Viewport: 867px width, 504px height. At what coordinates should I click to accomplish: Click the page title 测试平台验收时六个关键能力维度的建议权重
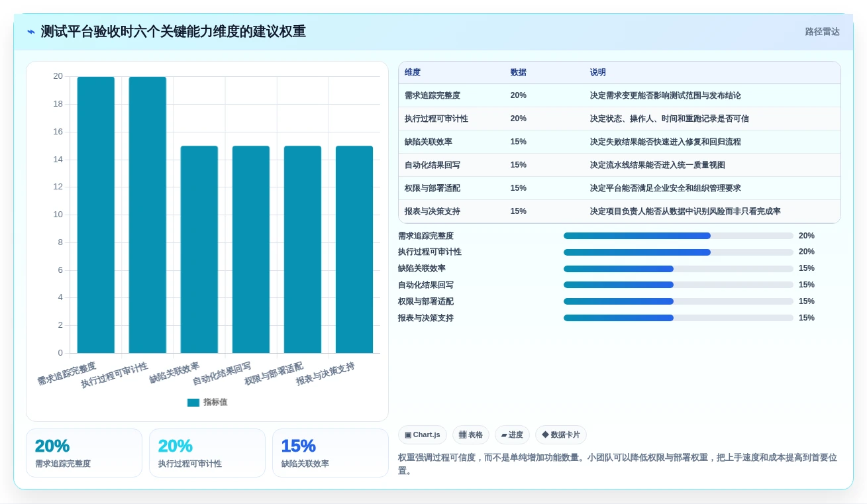click(x=173, y=32)
